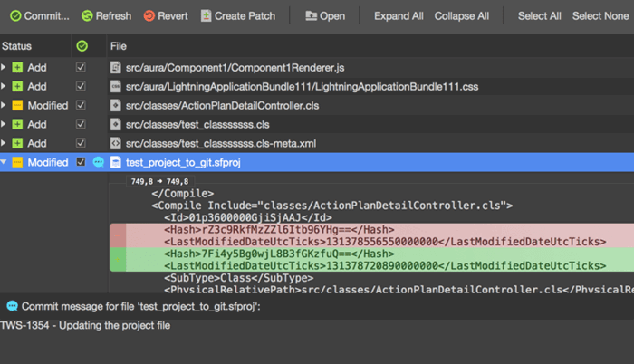
Task: Click removed Hash line rZ3c9RkfMzZZl6Itb96YHg==
Action: pyautogui.click(x=279, y=230)
